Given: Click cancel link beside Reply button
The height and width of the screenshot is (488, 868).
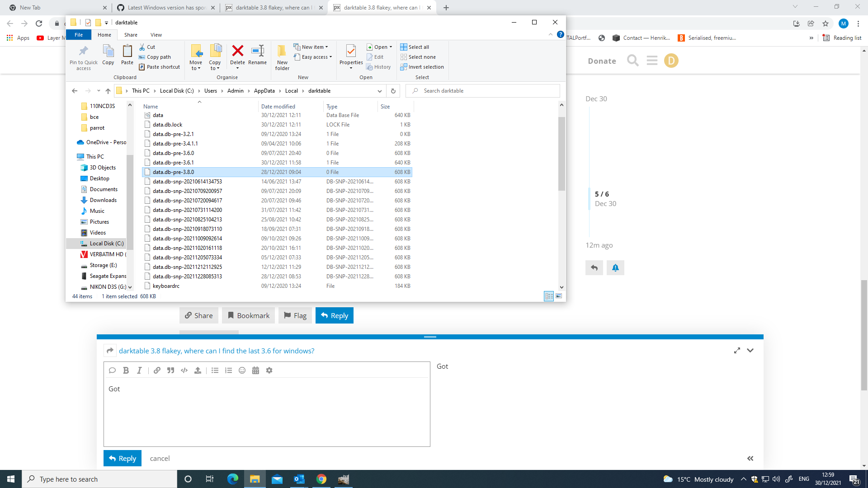Looking at the screenshot, I should (160, 458).
